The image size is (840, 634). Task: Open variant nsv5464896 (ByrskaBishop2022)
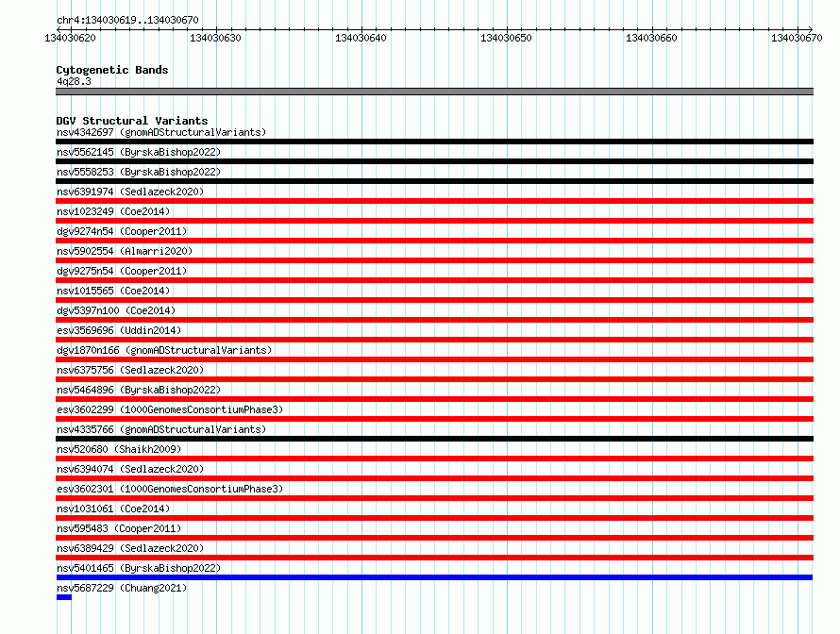tap(139, 390)
